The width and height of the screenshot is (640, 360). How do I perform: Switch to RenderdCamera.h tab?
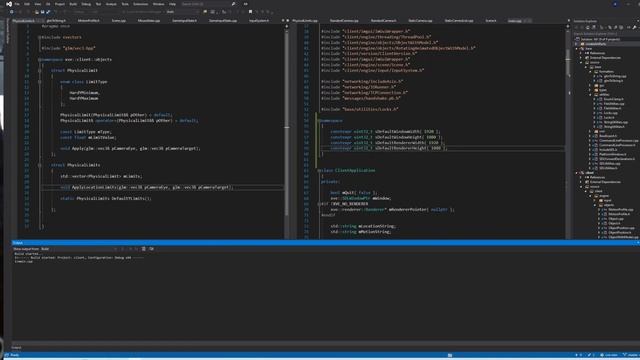[x=384, y=20]
